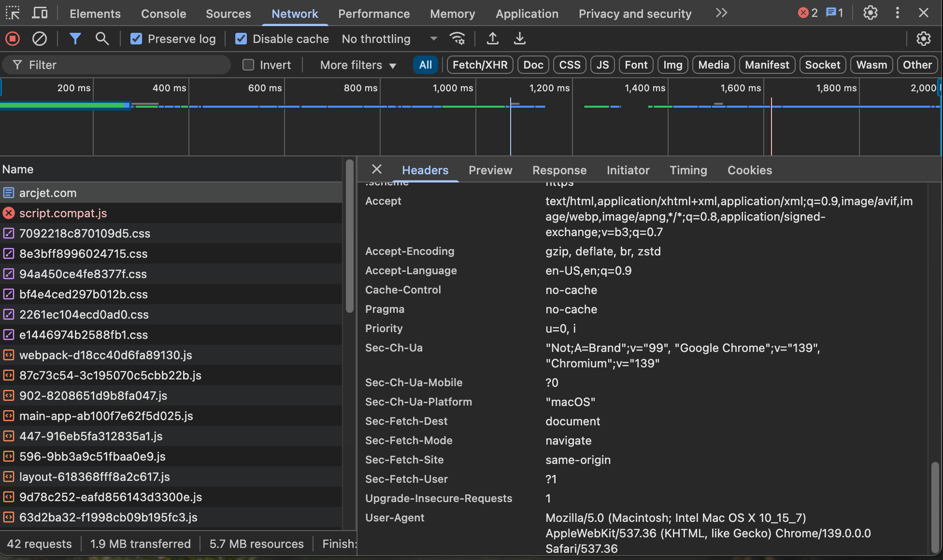Open network search magnifier
Image resolution: width=943 pixels, height=560 pixels.
102,39
